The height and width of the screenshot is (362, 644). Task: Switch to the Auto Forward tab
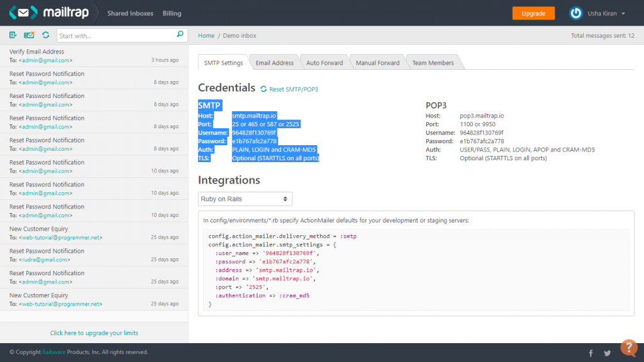pyautogui.click(x=325, y=63)
